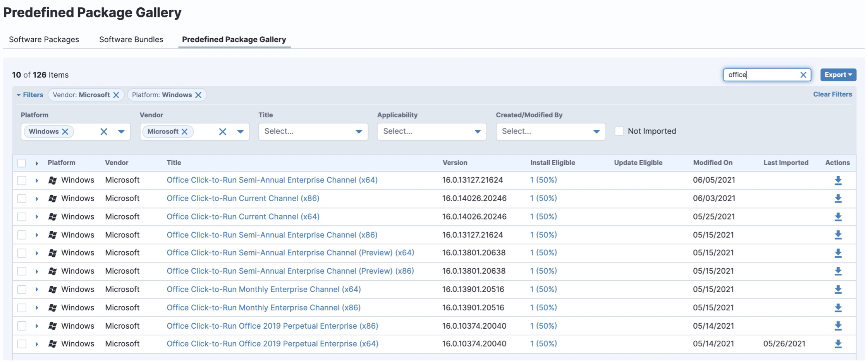The height and width of the screenshot is (362, 868).
Task: Switch to the Software Bundles tab
Action: [131, 39]
